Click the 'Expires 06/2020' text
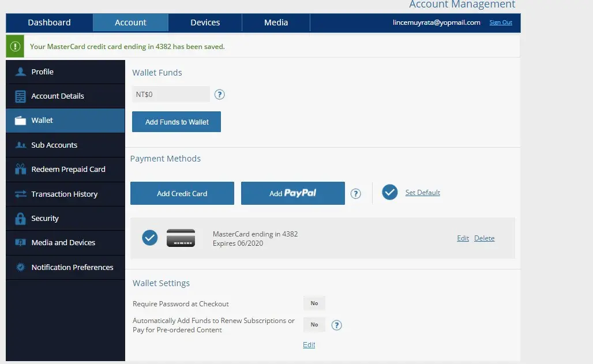This screenshot has height=364, width=593. pyautogui.click(x=238, y=243)
